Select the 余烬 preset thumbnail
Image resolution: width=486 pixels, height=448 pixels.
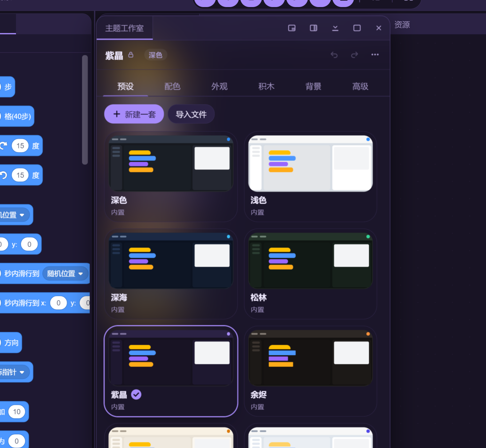[310, 358]
